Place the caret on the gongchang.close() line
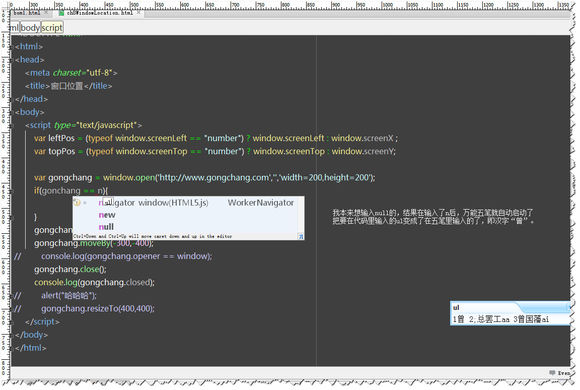Image resolution: width=580 pixels, height=390 pixels. 70,269
